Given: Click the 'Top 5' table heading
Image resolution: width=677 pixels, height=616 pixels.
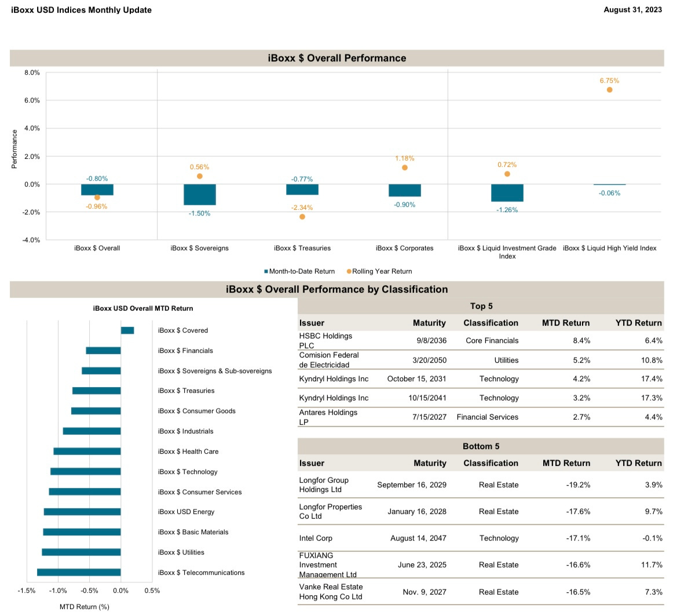Looking at the screenshot, I should click(481, 307).
